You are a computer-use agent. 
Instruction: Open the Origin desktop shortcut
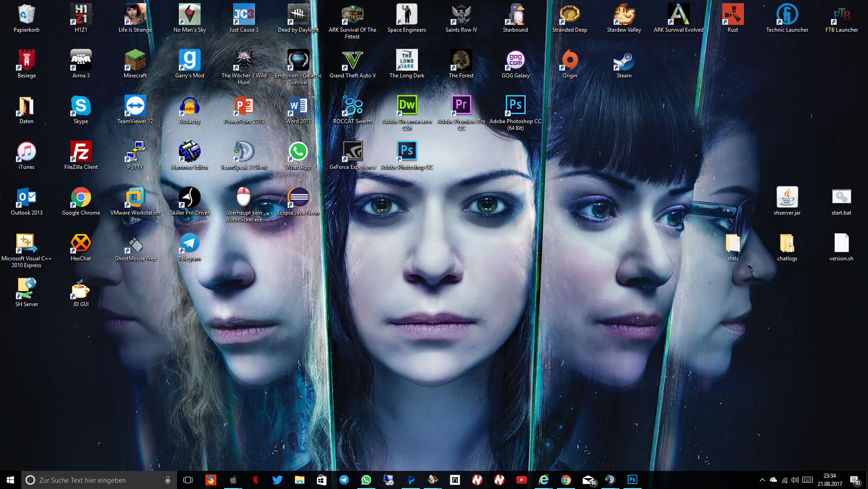click(x=570, y=64)
